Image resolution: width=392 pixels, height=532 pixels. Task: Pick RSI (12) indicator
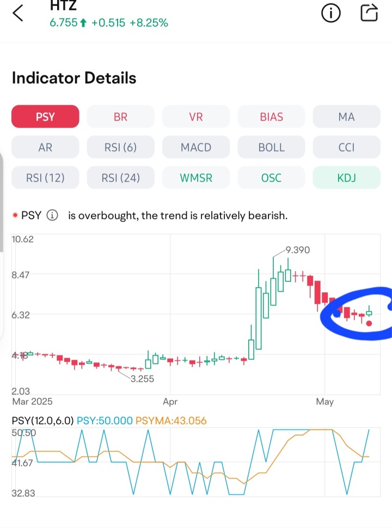click(45, 178)
